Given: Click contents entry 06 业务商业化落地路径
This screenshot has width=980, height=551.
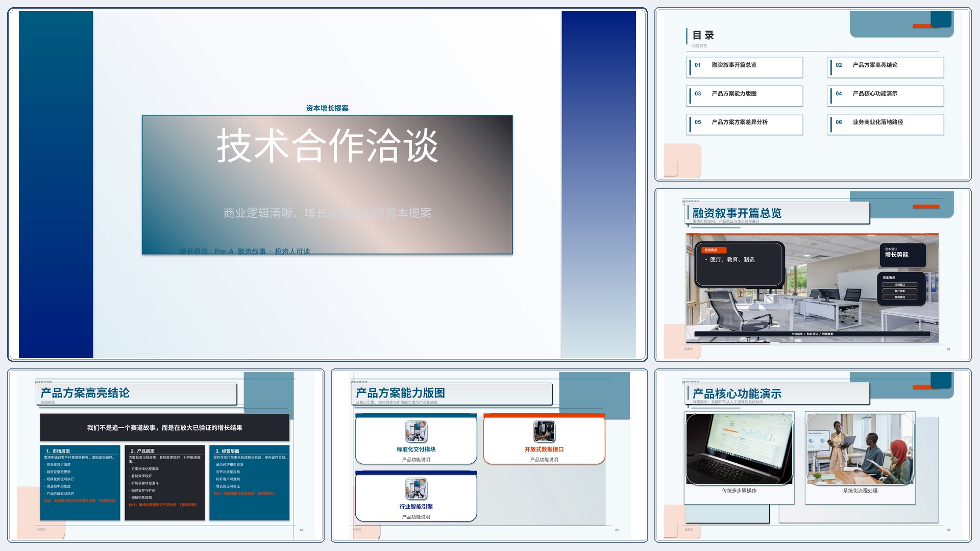Looking at the screenshot, I should (886, 124).
